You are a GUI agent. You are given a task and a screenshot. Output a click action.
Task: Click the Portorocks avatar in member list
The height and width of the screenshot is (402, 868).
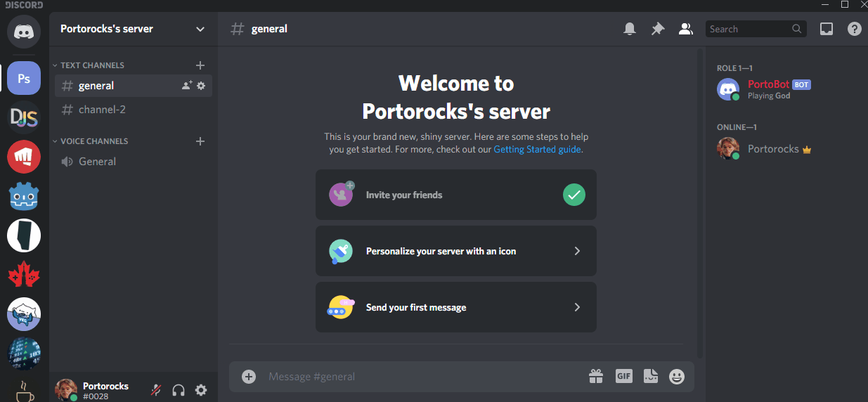(x=728, y=149)
